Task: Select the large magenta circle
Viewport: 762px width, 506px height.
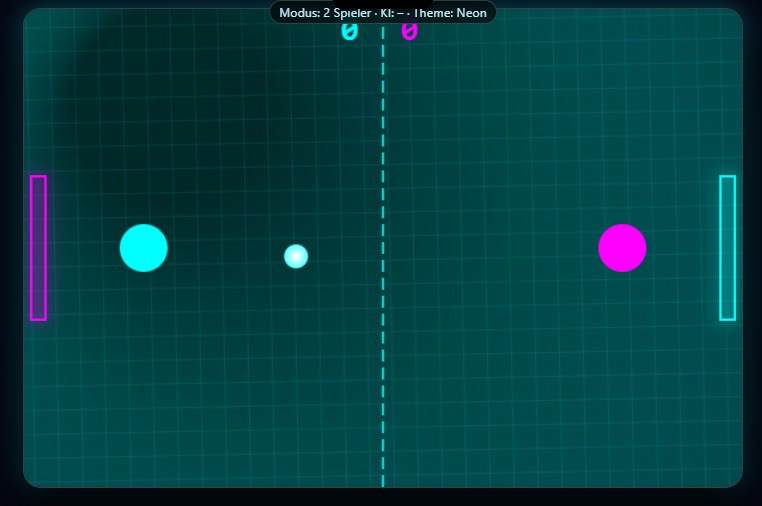Action: pyautogui.click(x=622, y=248)
